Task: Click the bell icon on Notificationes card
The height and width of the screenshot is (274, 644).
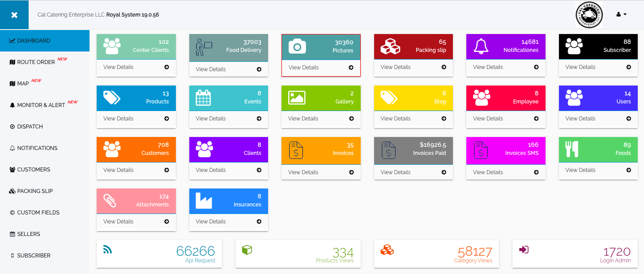Action: click(482, 46)
